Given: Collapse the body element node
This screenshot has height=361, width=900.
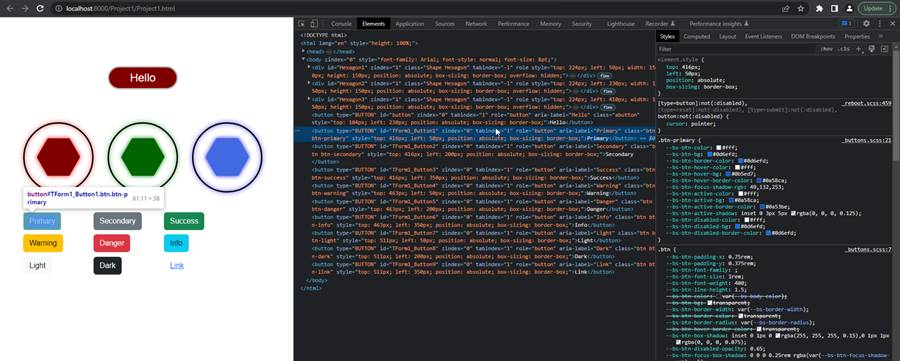Looking at the screenshot, I should pyautogui.click(x=304, y=59).
